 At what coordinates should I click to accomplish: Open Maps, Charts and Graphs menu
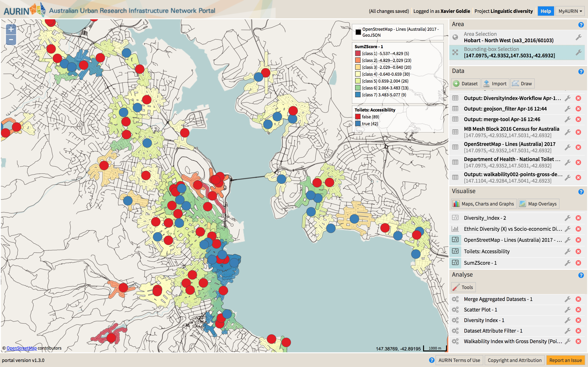[x=483, y=204]
